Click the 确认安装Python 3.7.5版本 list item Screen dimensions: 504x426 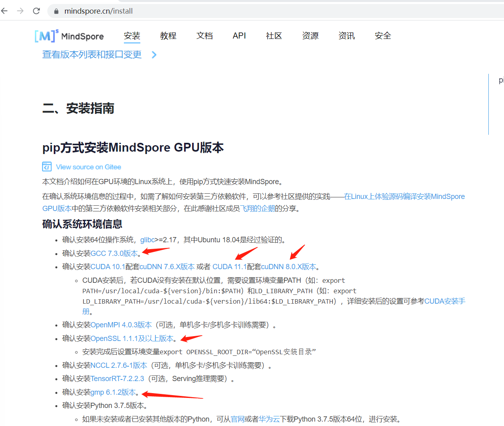pyautogui.click(x=105, y=406)
